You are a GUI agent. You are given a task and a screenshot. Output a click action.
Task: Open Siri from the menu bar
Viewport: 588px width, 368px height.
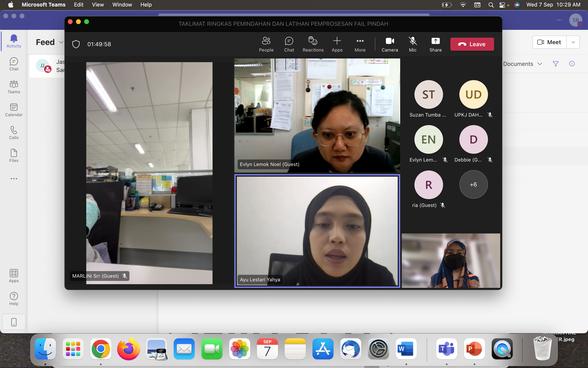pos(517,5)
